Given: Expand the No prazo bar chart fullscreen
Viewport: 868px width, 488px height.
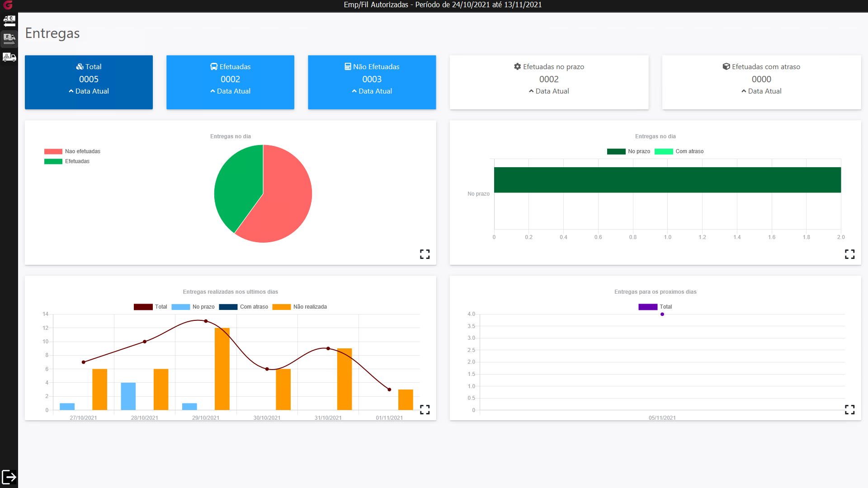Looking at the screenshot, I should pos(849,254).
